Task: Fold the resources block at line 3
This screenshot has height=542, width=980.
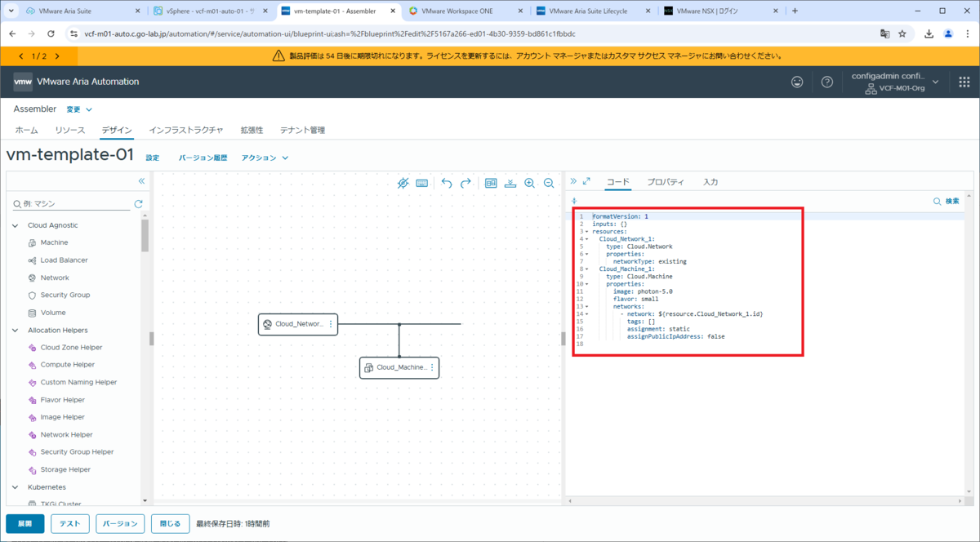Action: (x=586, y=232)
